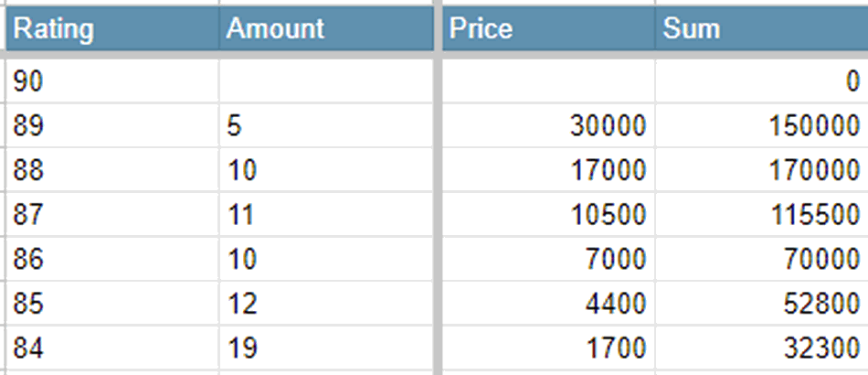Select the Sum cell showing 32300
868x375 pixels.
click(760, 348)
